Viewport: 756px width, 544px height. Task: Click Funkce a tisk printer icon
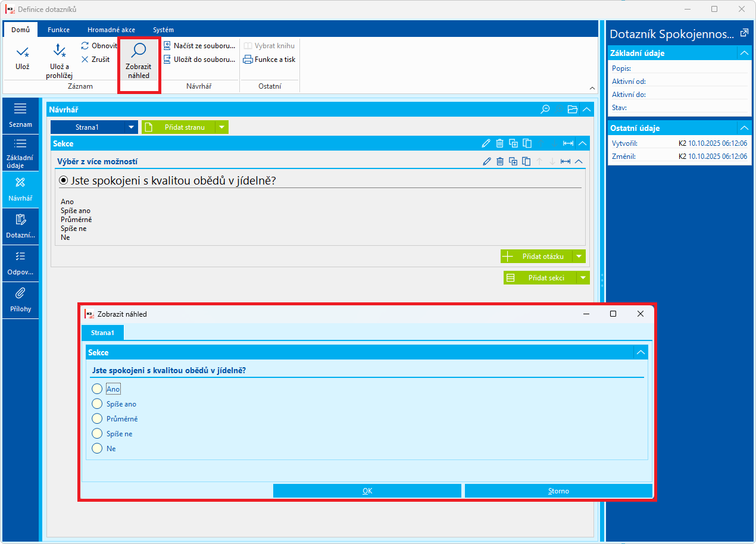pyautogui.click(x=248, y=60)
